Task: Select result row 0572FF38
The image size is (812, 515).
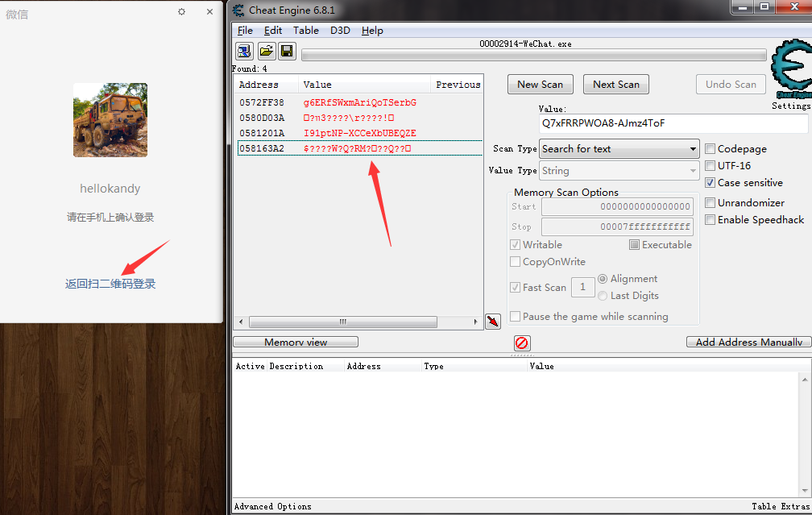Action: click(358, 102)
